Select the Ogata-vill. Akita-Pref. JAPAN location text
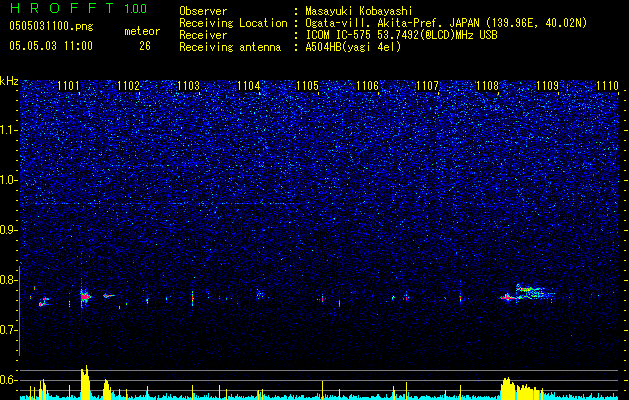 point(446,24)
